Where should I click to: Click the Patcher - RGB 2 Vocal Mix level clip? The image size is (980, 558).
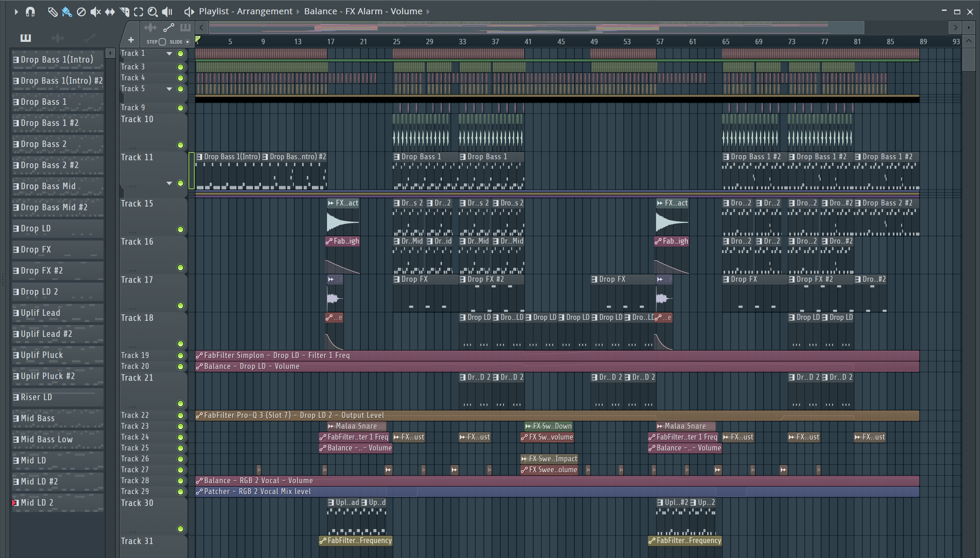[557, 492]
